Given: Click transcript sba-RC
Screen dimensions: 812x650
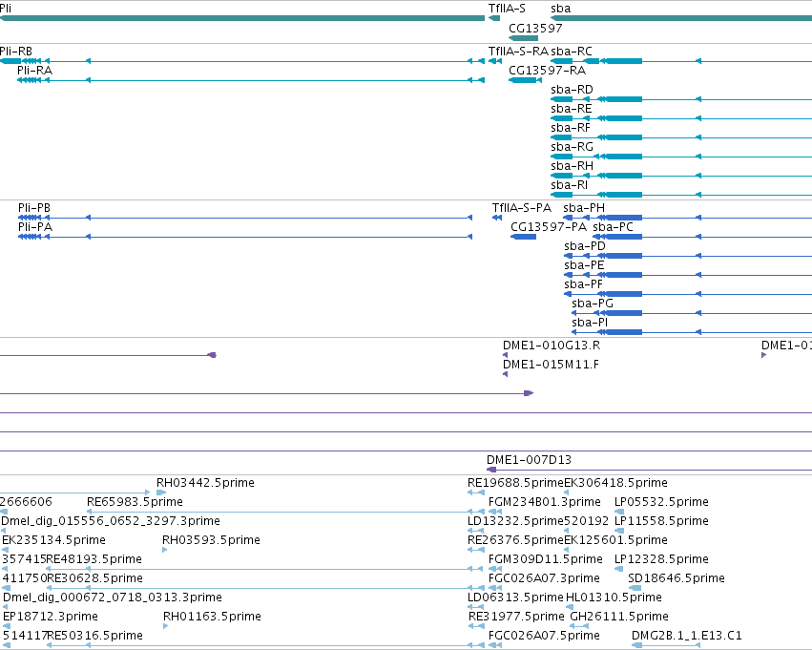Looking at the screenshot, I should pos(572,52).
